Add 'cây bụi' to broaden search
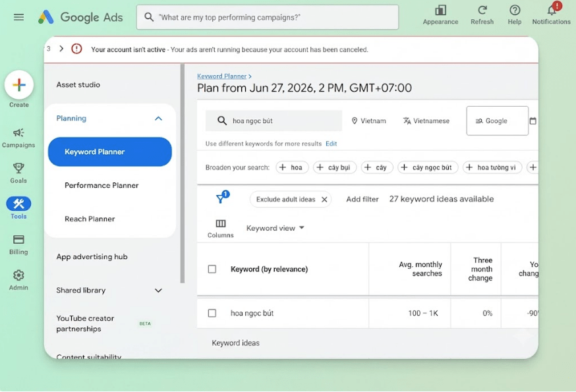 click(335, 167)
